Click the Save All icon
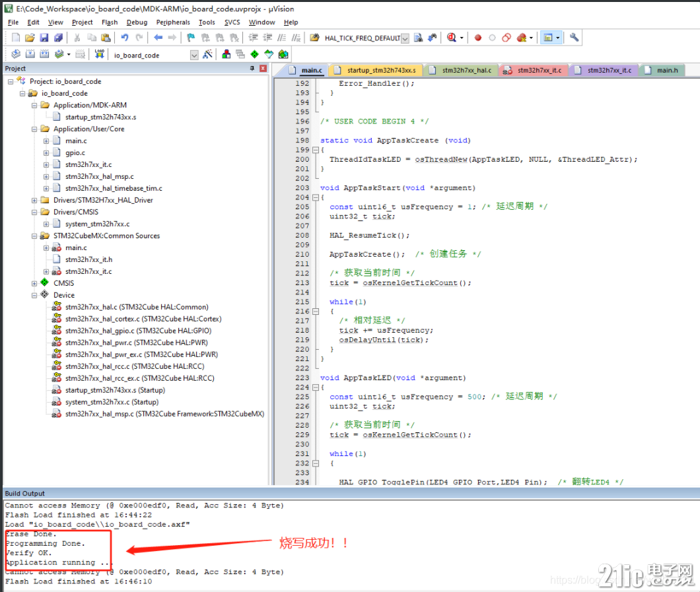700x592 pixels. [x=59, y=38]
